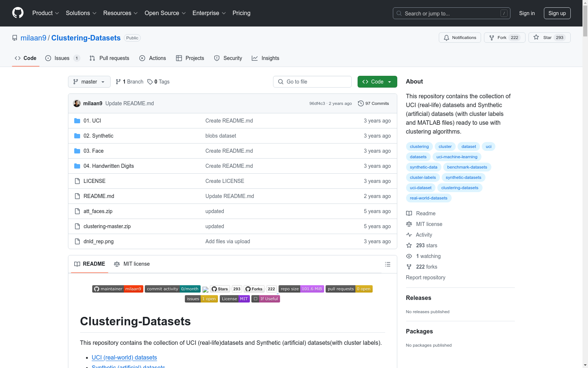Click the GitHub logo icon
Viewport: 588px width, 368px height.
(x=18, y=13)
